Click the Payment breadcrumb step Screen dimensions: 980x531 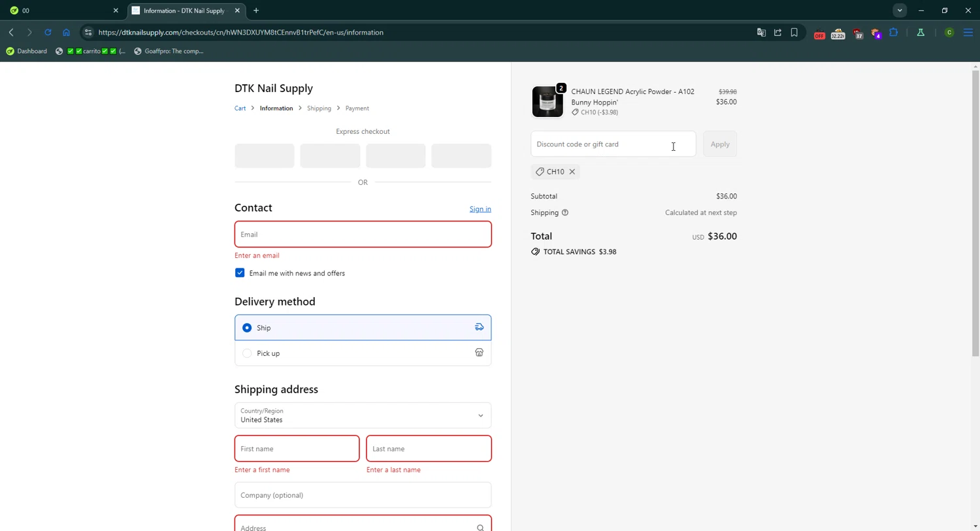coord(357,108)
